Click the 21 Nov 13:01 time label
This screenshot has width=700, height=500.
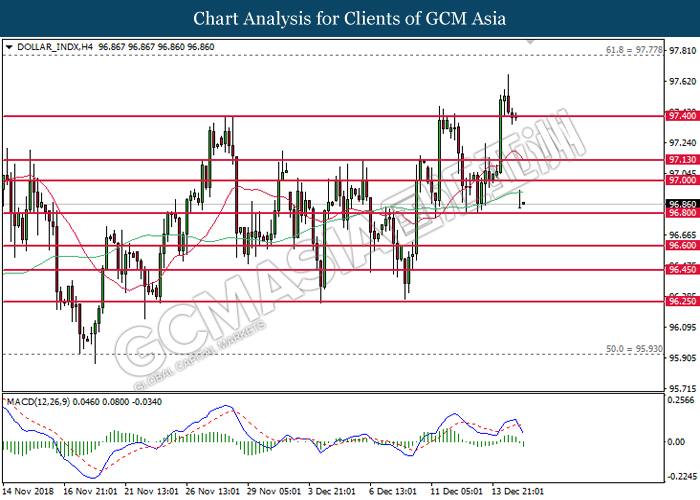[x=151, y=492]
